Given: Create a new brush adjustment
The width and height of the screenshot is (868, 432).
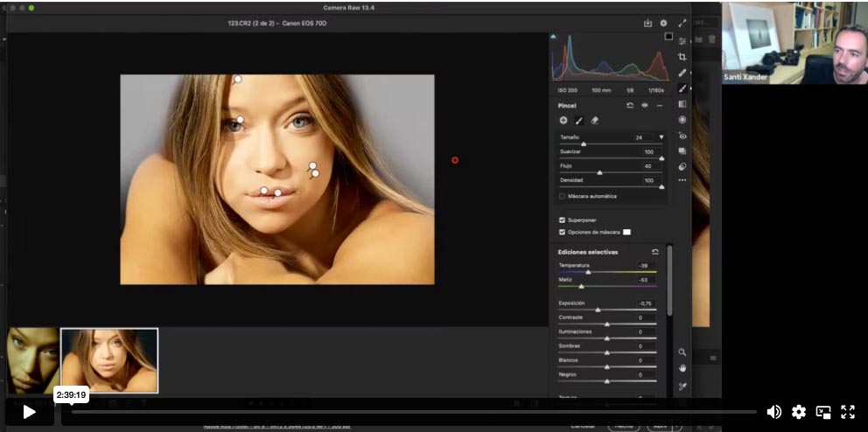Looking at the screenshot, I should (x=563, y=121).
